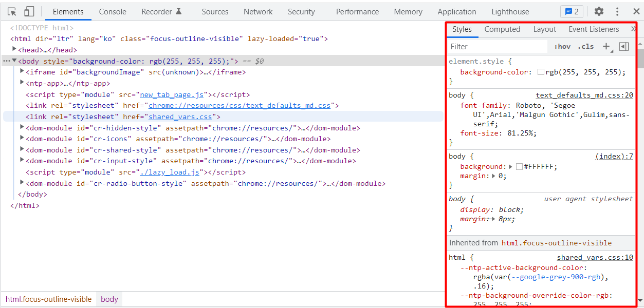Switch to the Memory tab
Screen dimensions: 644x308
coord(408,11)
